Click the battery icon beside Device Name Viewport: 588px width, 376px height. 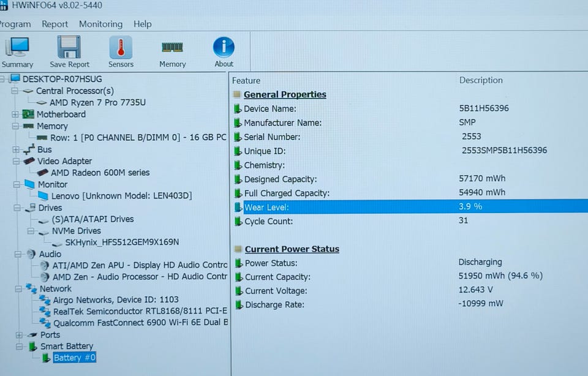(237, 109)
